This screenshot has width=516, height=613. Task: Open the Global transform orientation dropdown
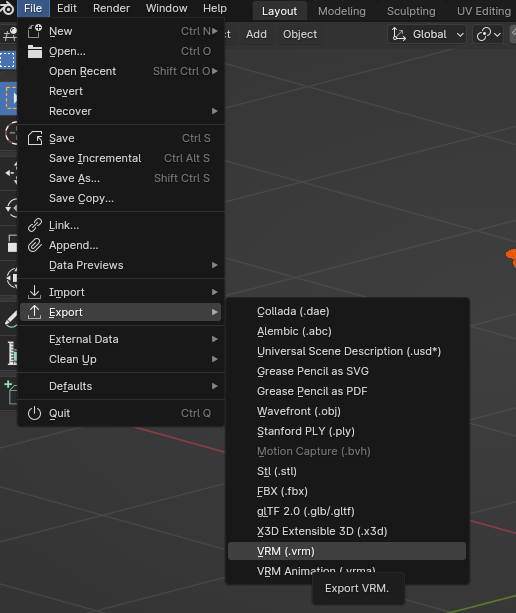pos(427,34)
